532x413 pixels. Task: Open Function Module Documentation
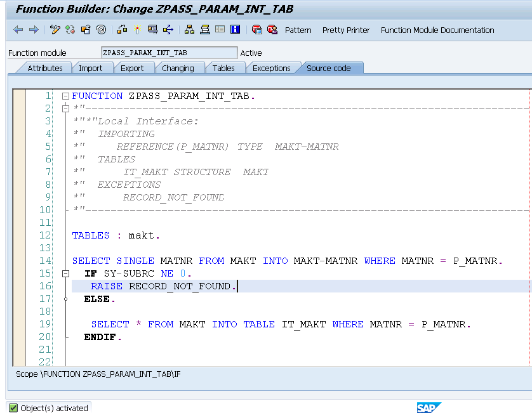[x=437, y=30]
